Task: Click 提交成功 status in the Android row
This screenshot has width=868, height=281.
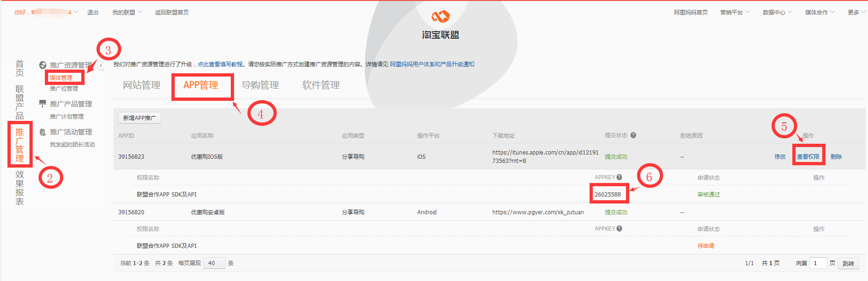Action: coord(616,212)
